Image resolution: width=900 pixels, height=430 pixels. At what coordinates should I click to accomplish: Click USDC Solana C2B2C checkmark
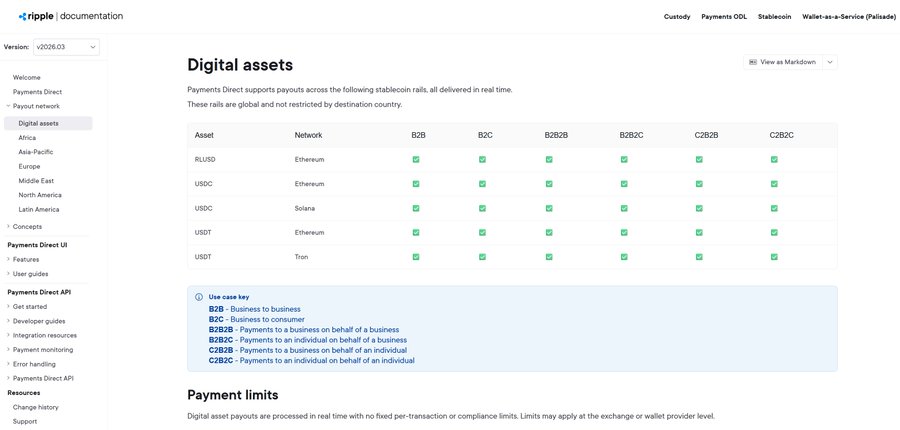tap(774, 208)
